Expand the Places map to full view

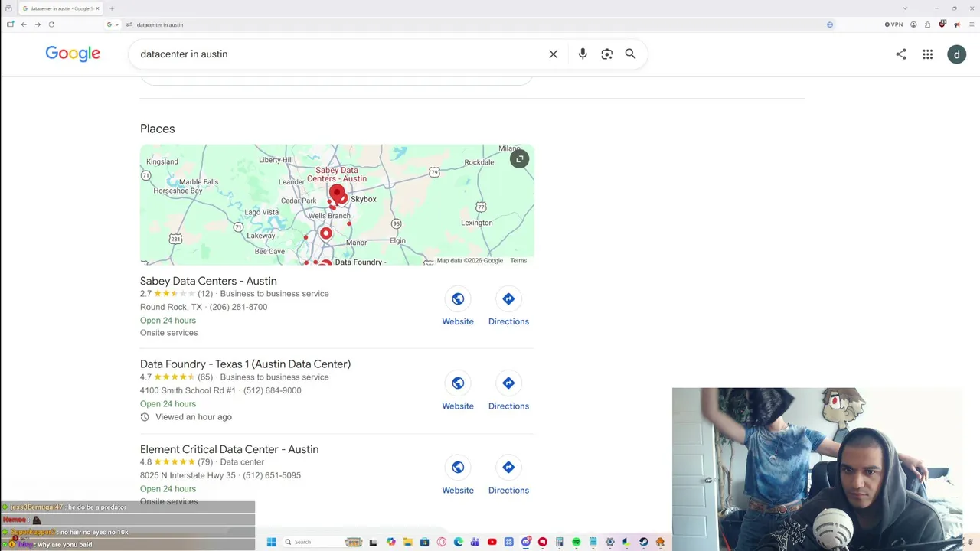(519, 159)
